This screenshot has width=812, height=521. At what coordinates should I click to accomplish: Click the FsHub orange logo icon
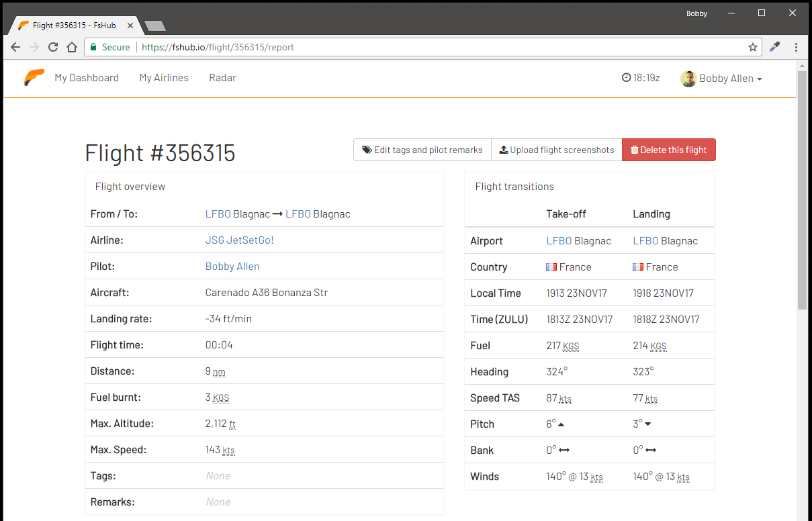pyautogui.click(x=34, y=78)
